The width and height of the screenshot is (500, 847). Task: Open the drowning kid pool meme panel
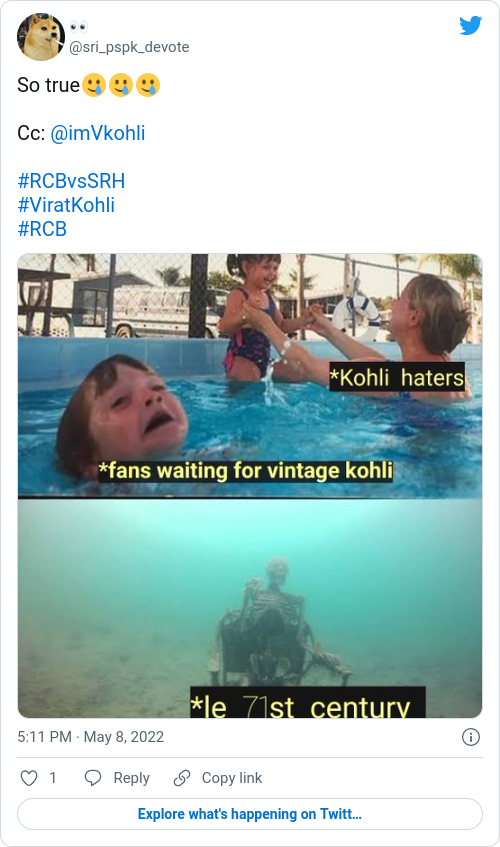point(250,376)
